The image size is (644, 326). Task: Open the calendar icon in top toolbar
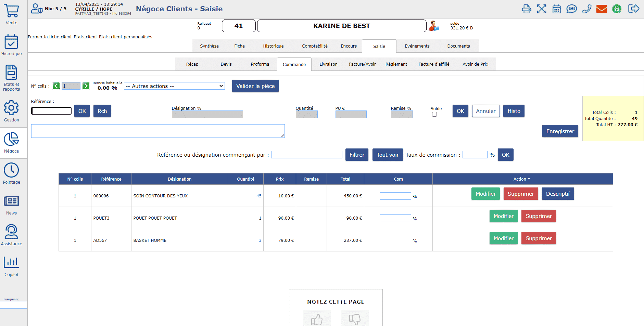click(557, 9)
